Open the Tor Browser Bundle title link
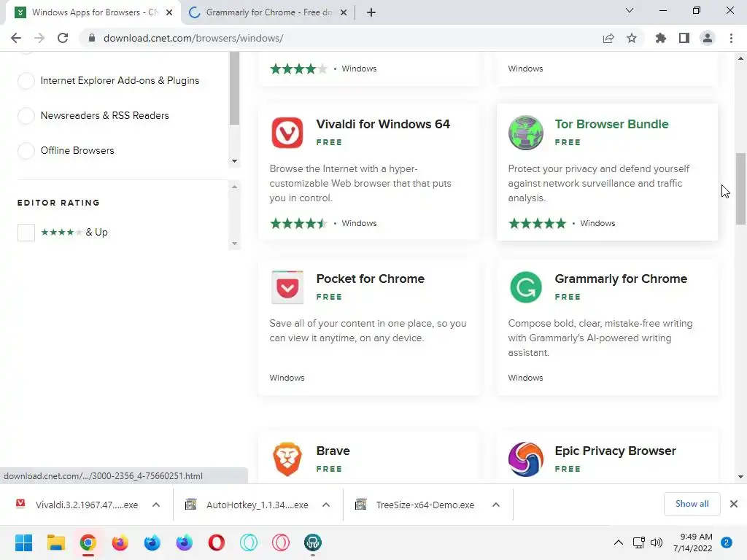 612,124
